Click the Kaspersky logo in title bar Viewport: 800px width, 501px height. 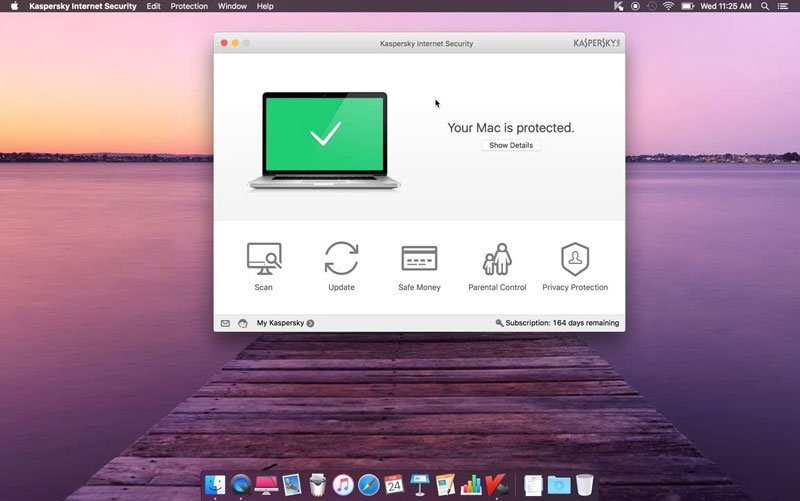click(x=596, y=43)
